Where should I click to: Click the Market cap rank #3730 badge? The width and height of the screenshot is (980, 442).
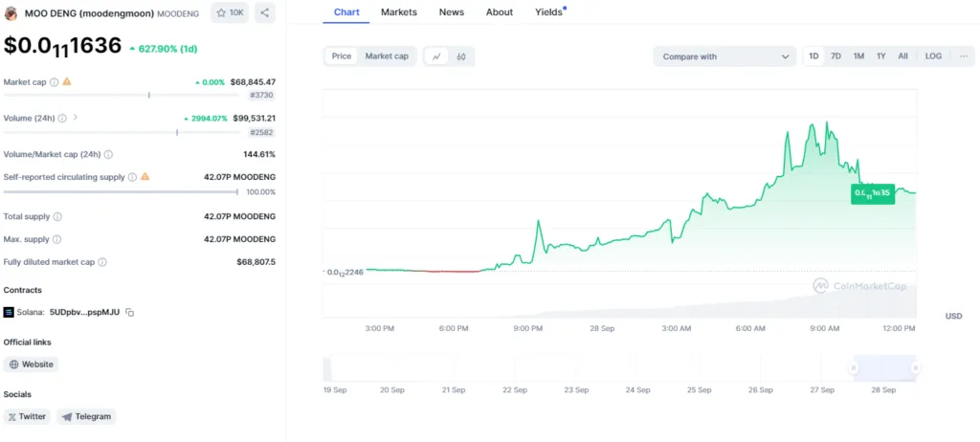click(x=262, y=95)
